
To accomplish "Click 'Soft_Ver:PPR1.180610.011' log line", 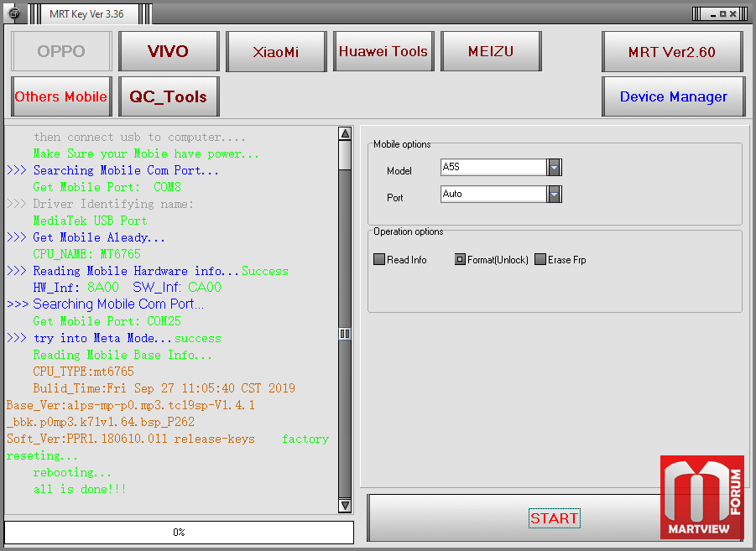I will [x=131, y=439].
